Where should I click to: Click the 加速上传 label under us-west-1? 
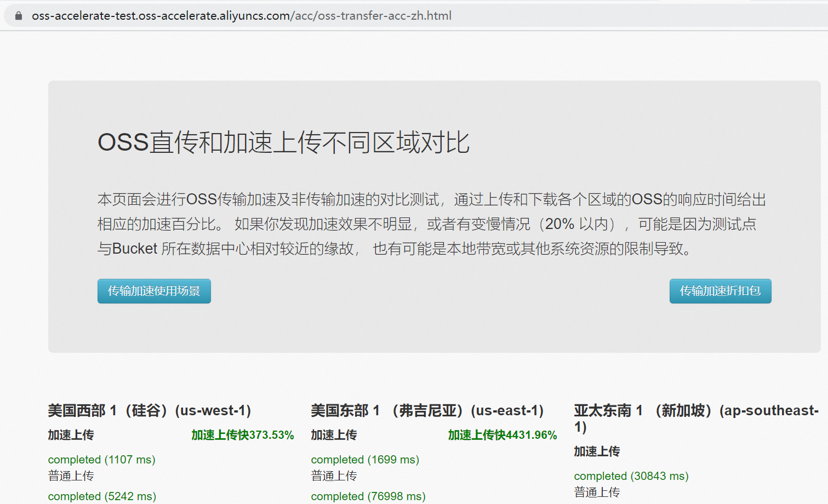coord(71,434)
